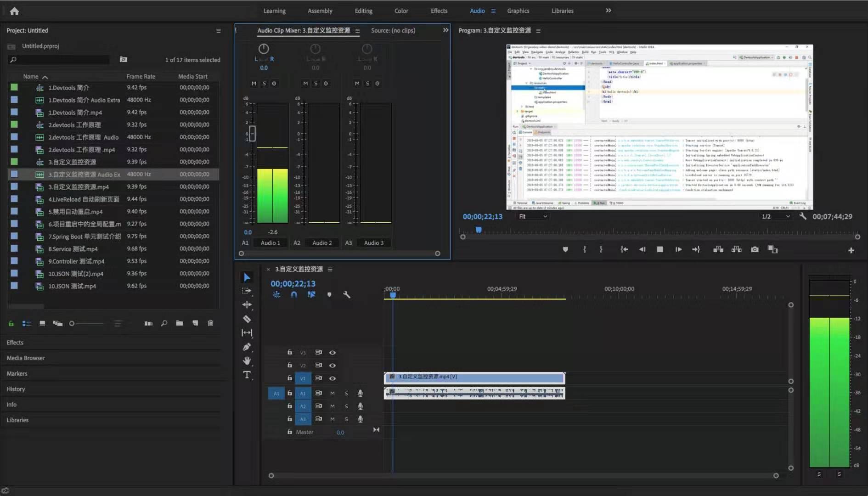This screenshot has width=868, height=496.
Task: Open the Media Browser panel
Action: (26, 358)
